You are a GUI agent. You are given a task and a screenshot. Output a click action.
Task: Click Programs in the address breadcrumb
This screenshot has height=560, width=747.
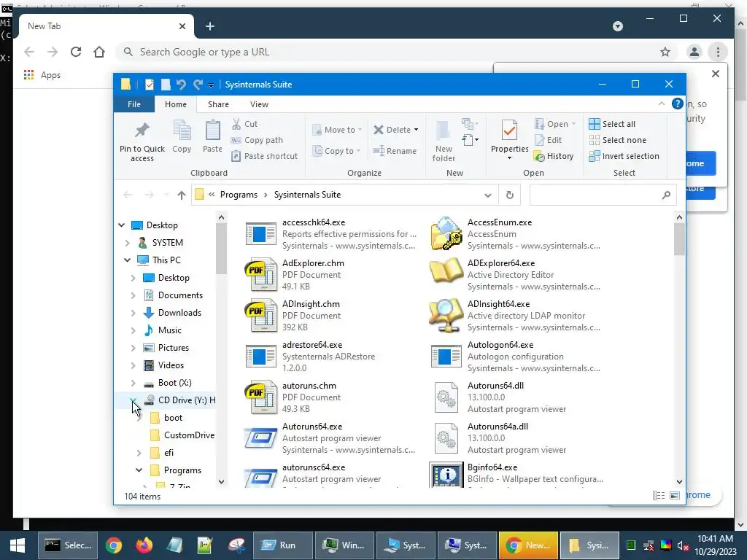point(239,195)
